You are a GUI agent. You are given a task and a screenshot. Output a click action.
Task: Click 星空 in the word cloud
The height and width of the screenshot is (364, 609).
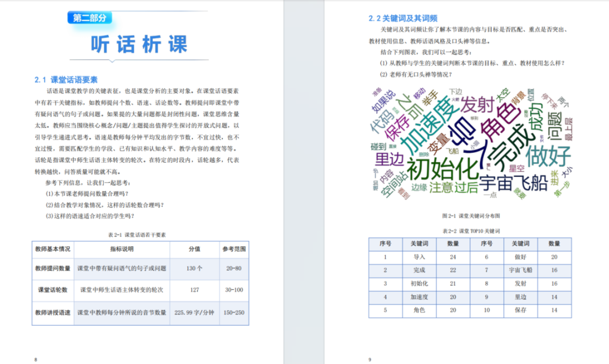(x=517, y=168)
